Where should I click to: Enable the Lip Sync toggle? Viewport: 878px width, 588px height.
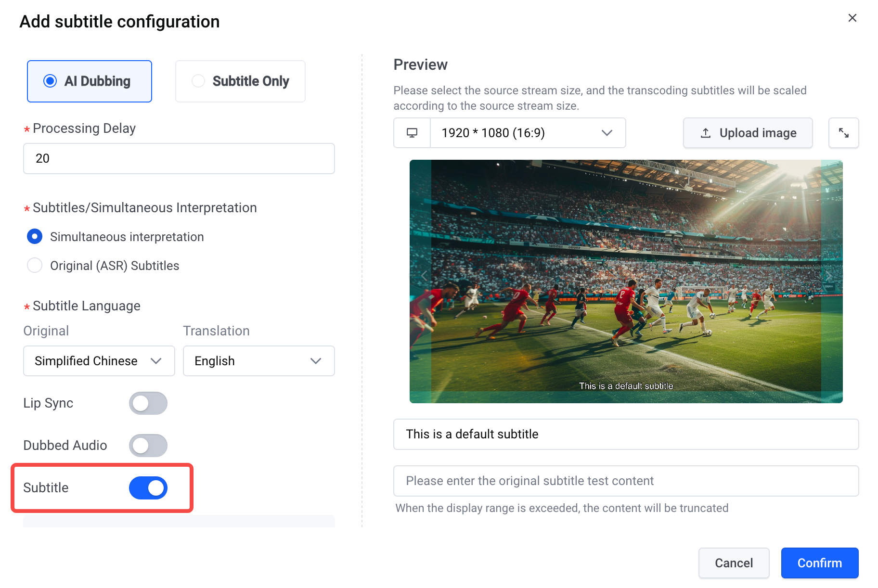(x=148, y=403)
